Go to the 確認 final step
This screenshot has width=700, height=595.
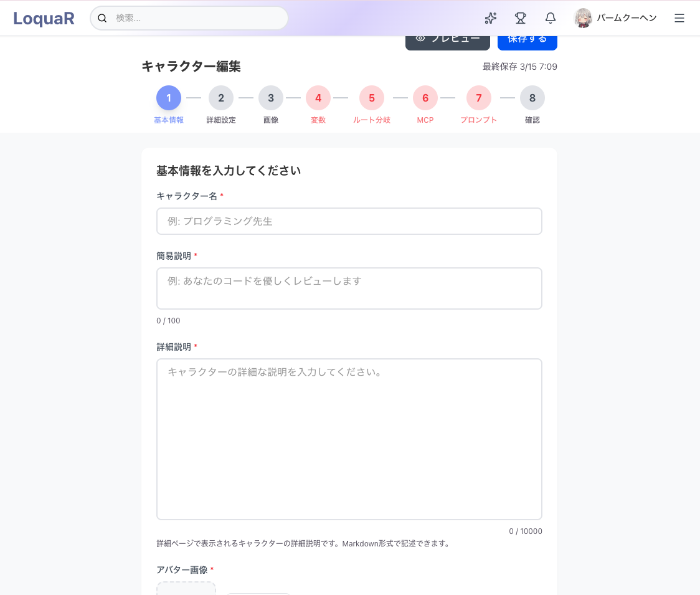[x=532, y=98]
